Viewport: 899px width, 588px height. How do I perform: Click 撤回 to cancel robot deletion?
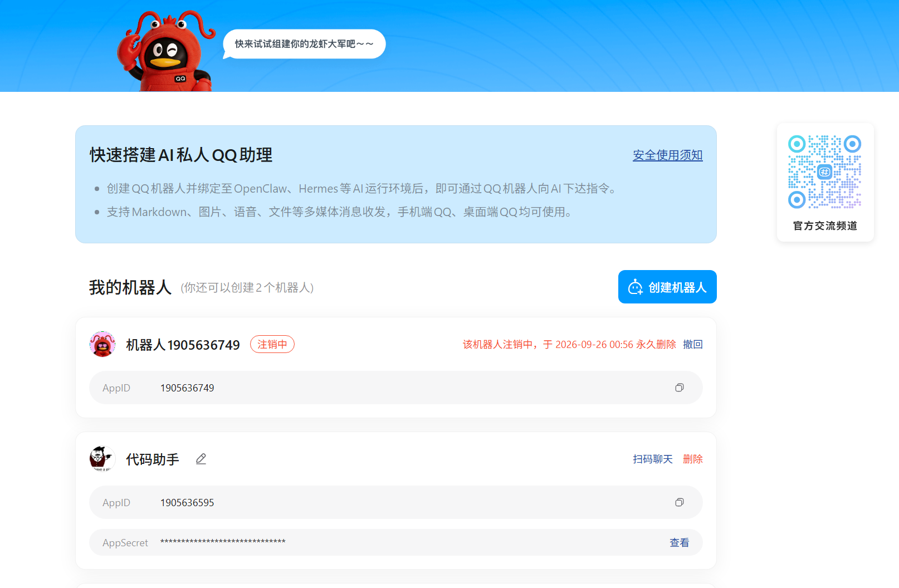pos(693,344)
